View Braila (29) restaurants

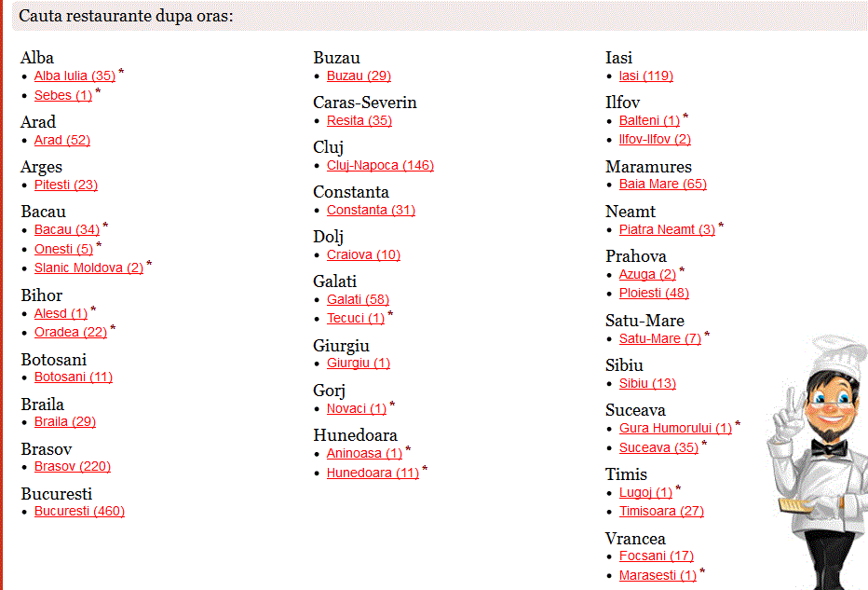point(65,422)
